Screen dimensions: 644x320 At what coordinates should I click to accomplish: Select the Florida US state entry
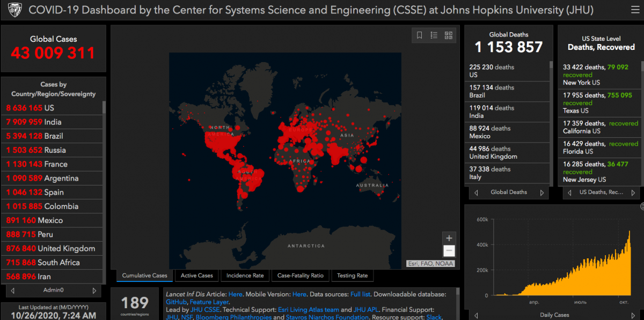(x=600, y=147)
